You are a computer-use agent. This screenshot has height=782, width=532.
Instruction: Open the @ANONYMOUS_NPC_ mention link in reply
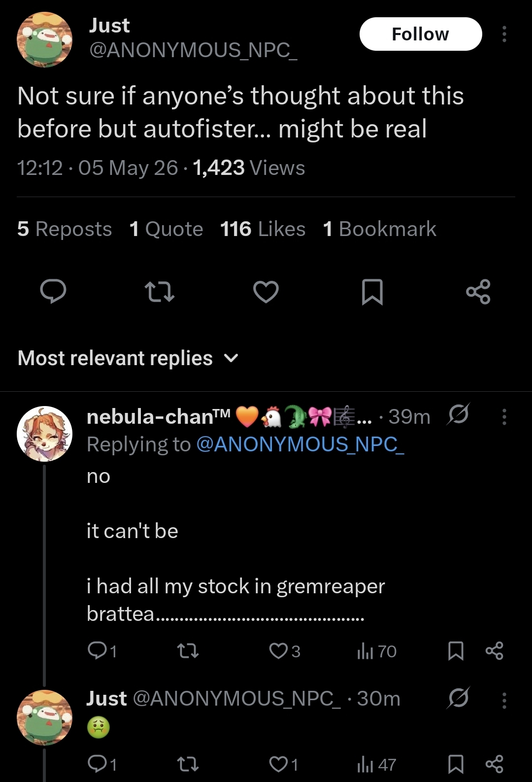[300, 444]
